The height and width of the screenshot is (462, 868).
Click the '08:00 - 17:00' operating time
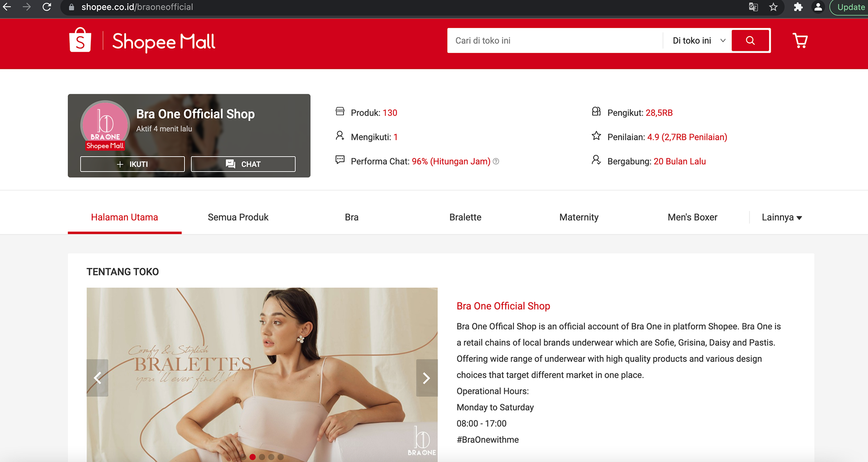[481, 424]
